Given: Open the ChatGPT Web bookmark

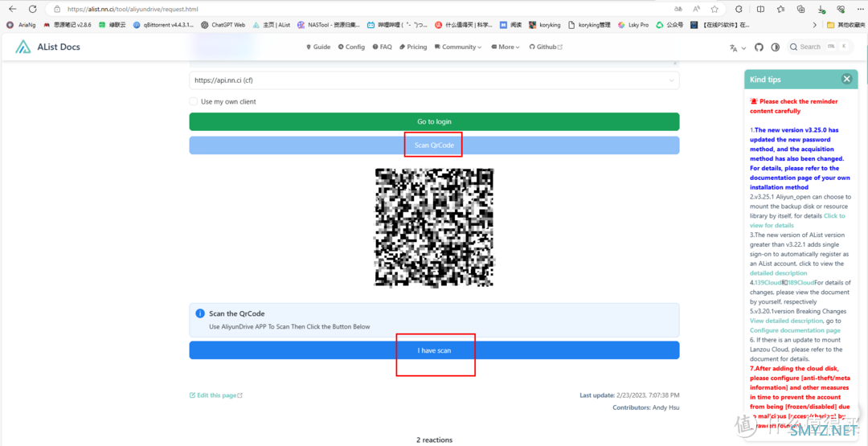Looking at the screenshot, I should (223, 25).
